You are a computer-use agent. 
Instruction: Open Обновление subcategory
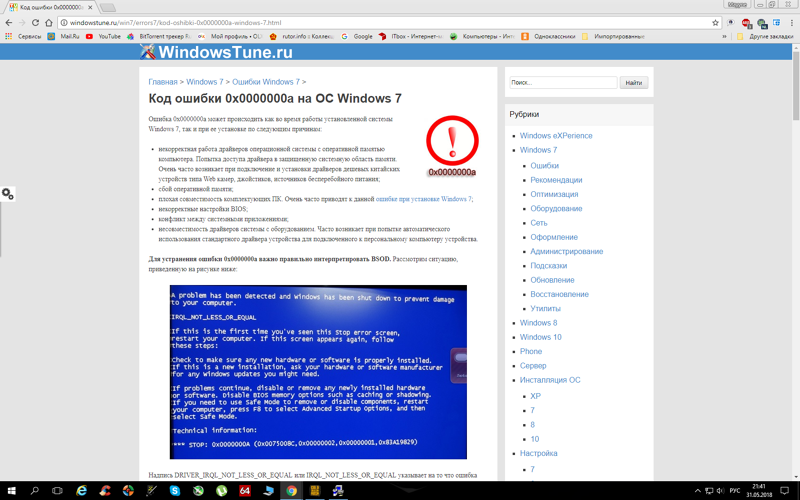coord(552,280)
